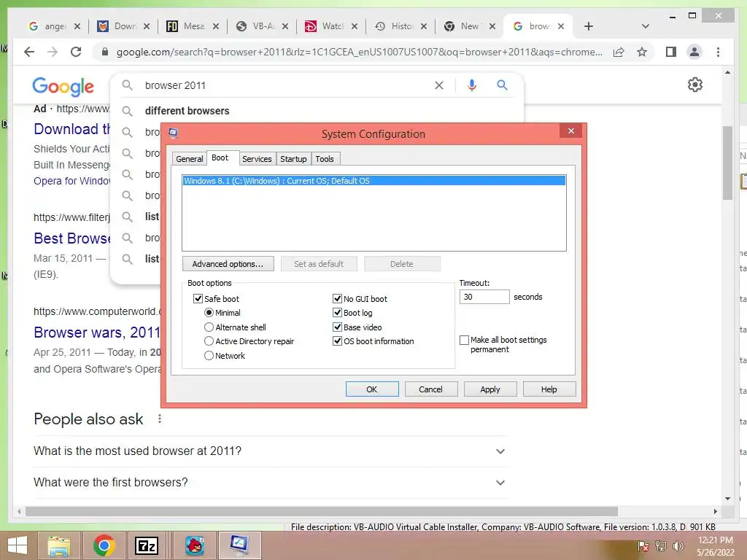
Task: Open Browser wars, 2011 search result
Action: click(x=97, y=332)
